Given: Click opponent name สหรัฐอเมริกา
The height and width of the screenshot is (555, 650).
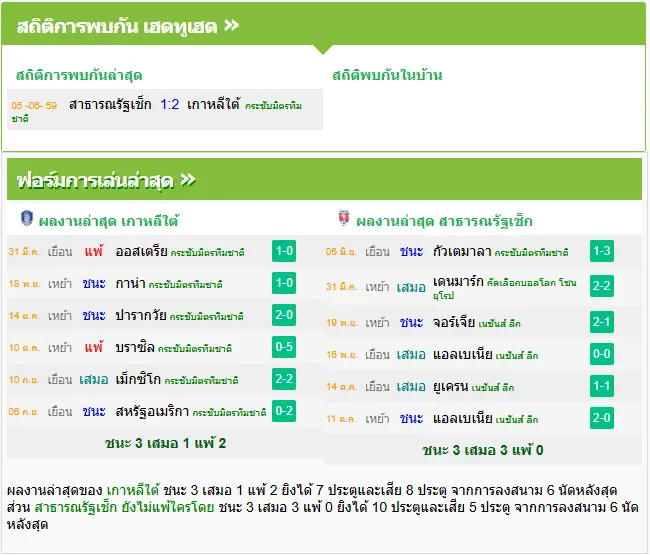Looking at the screenshot, I should (x=152, y=412).
